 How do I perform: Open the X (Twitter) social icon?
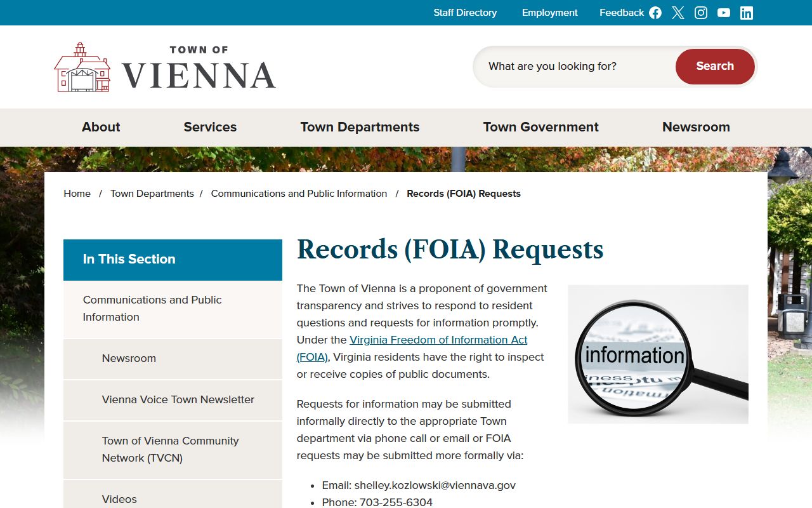[x=678, y=13]
